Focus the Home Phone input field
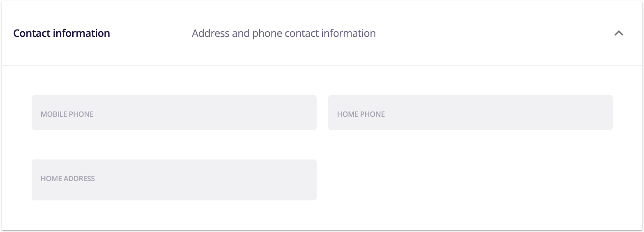The image size is (644, 232). [x=470, y=113]
